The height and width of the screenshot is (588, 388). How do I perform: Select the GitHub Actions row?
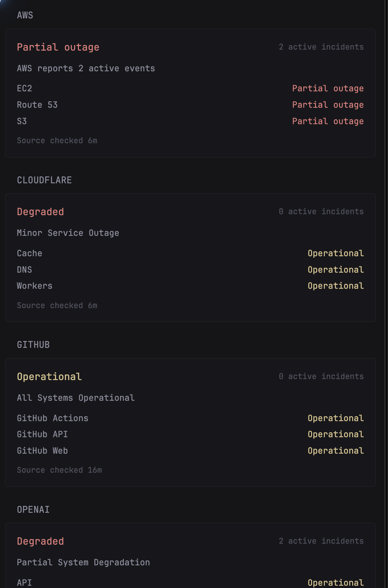(x=190, y=418)
